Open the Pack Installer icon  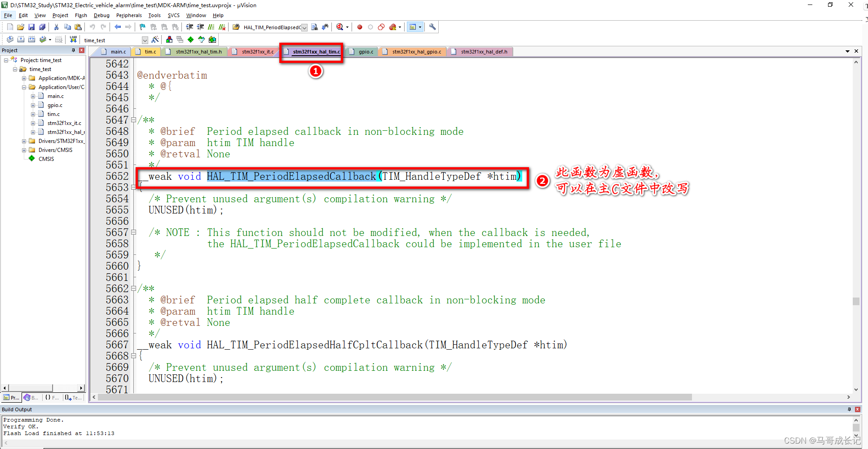212,40
